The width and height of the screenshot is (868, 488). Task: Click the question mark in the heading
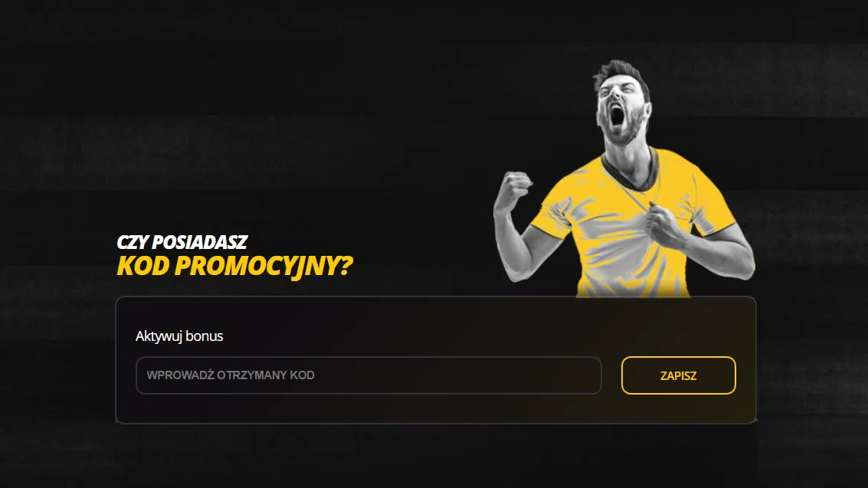(346, 266)
